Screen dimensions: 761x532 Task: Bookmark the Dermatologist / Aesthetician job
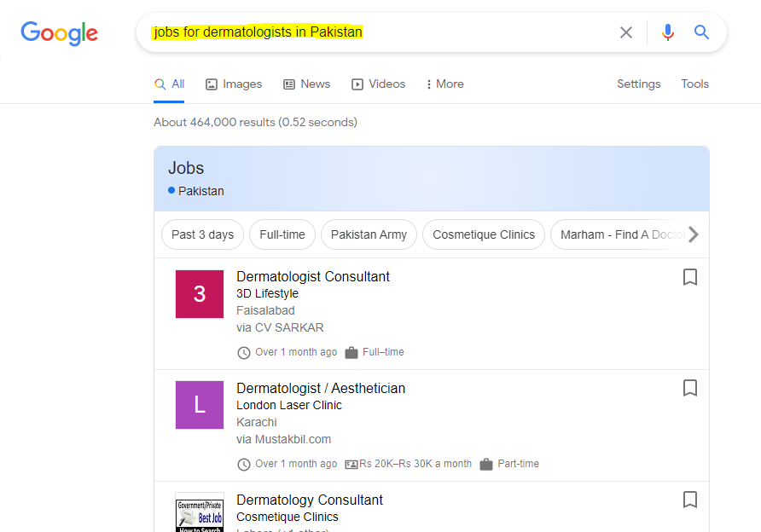pyautogui.click(x=690, y=388)
